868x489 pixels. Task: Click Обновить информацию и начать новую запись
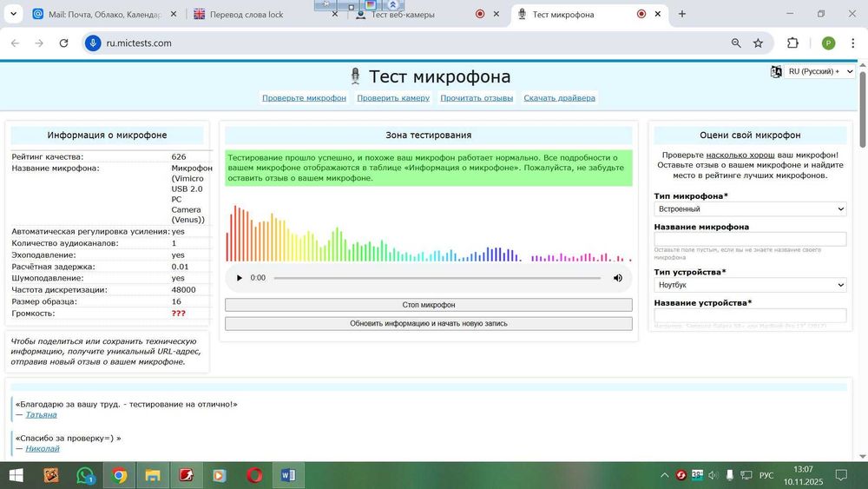(429, 323)
